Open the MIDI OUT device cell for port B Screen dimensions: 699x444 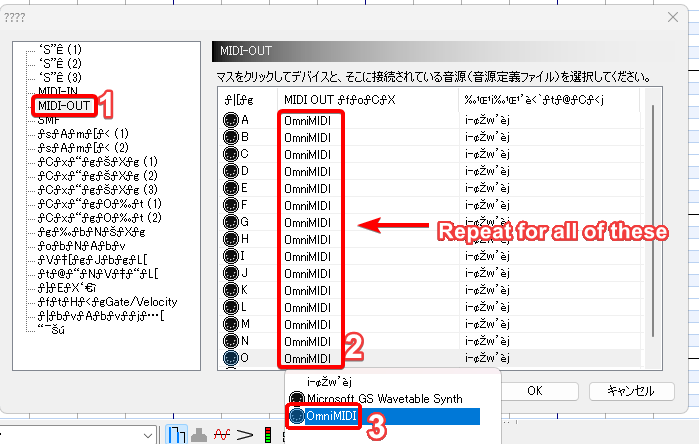[x=308, y=137]
